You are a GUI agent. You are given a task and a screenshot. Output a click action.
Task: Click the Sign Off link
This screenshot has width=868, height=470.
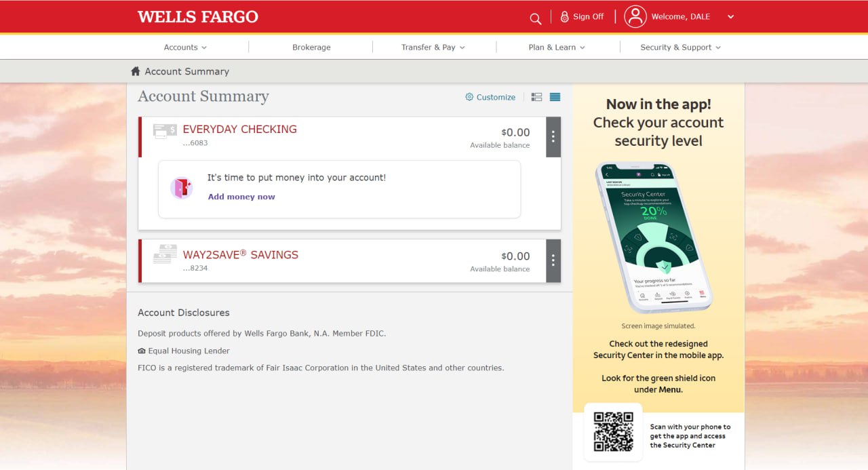pyautogui.click(x=588, y=17)
